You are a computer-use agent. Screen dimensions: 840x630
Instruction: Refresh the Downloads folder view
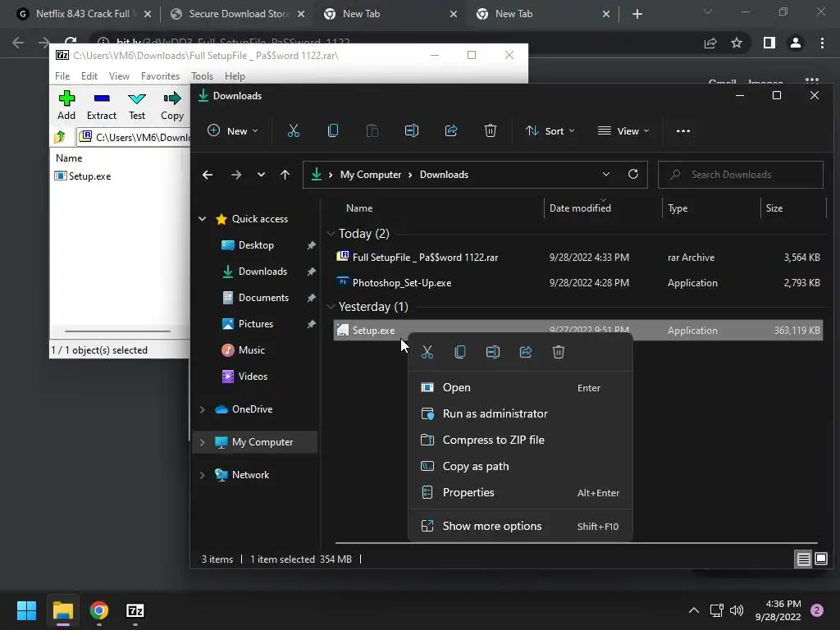click(x=633, y=174)
